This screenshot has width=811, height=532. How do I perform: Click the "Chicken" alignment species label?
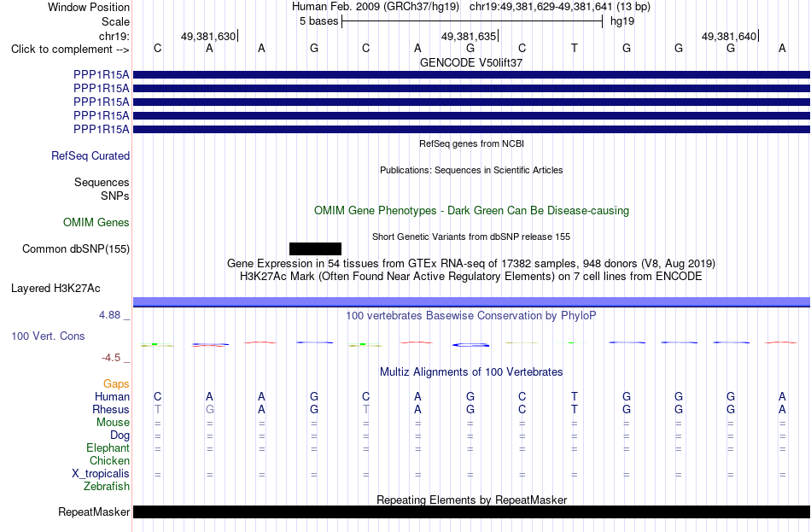pos(109,460)
